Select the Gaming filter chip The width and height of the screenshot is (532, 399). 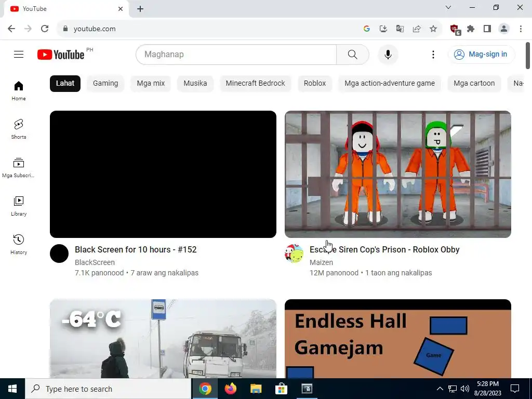(x=105, y=83)
